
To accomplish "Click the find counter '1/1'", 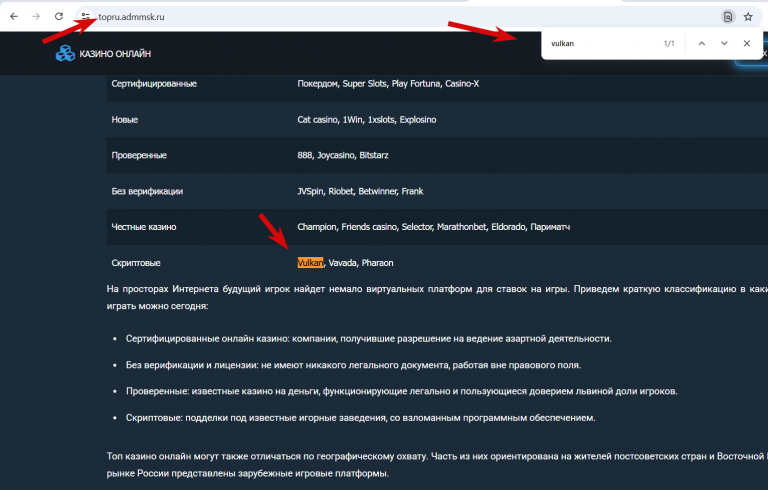I will 669,44.
